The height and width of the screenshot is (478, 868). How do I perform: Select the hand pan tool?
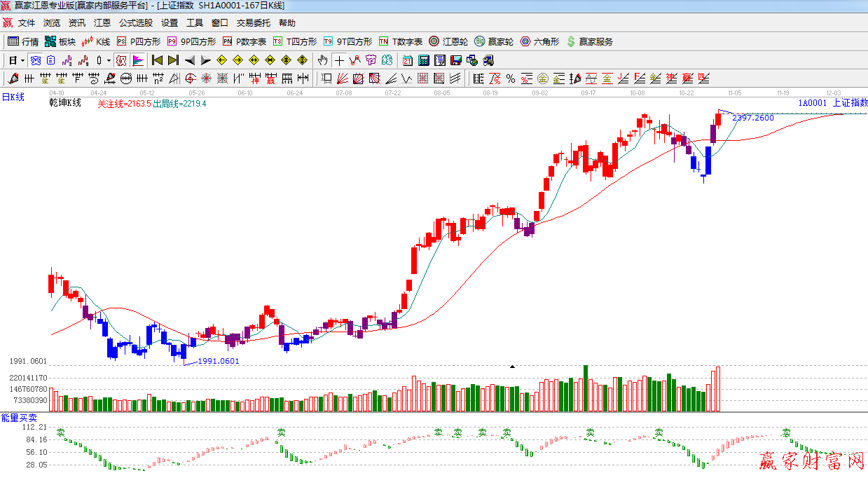322,60
